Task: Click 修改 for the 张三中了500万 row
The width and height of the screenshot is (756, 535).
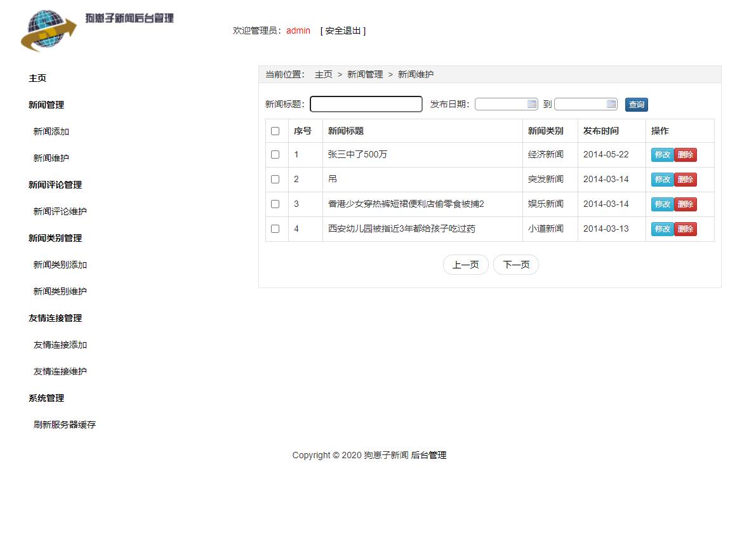Action: (662, 154)
